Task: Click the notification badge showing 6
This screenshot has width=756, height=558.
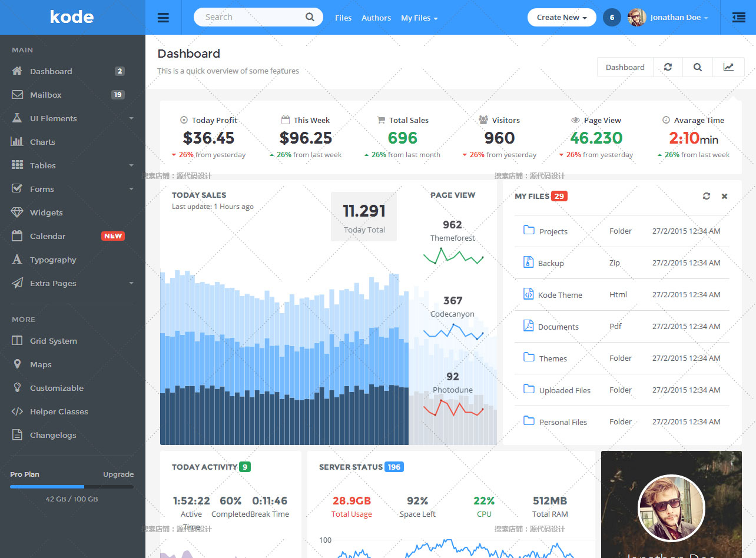Action: [x=612, y=18]
